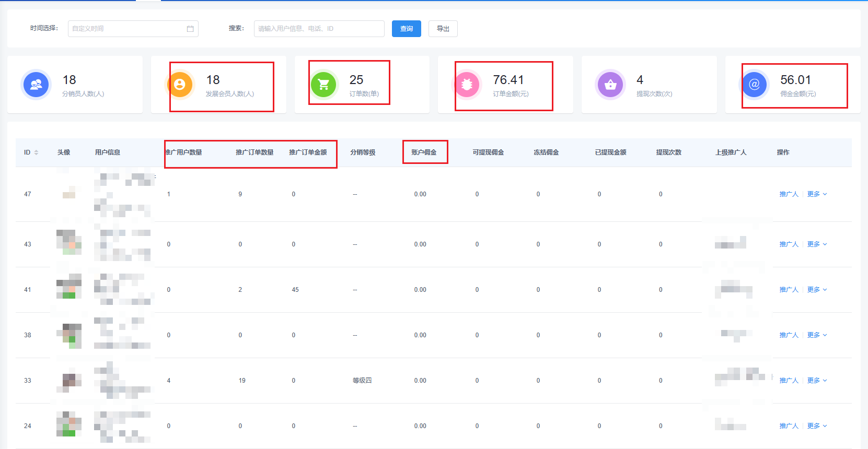
Task: Expand 更多 dropdown for user ID 33
Action: click(x=817, y=381)
